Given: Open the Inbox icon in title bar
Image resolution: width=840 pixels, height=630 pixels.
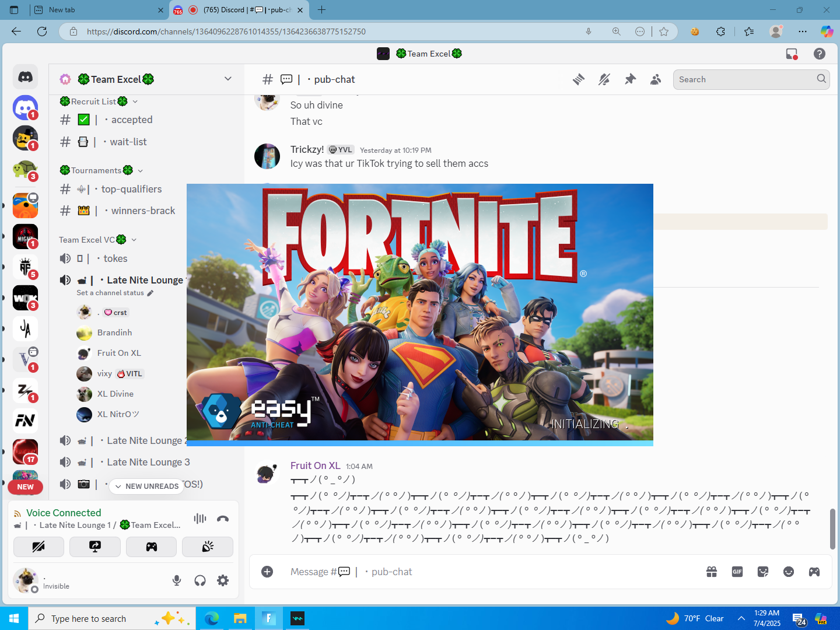Looking at the screenshot, I should [792, 54].
